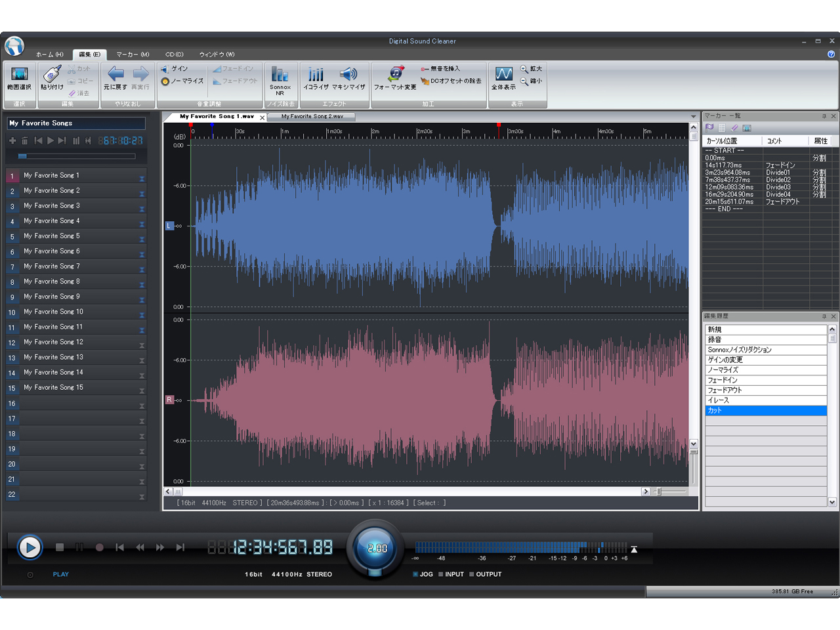Open the globe application menu button
This screenshot has width=840, height=630.
14,46
